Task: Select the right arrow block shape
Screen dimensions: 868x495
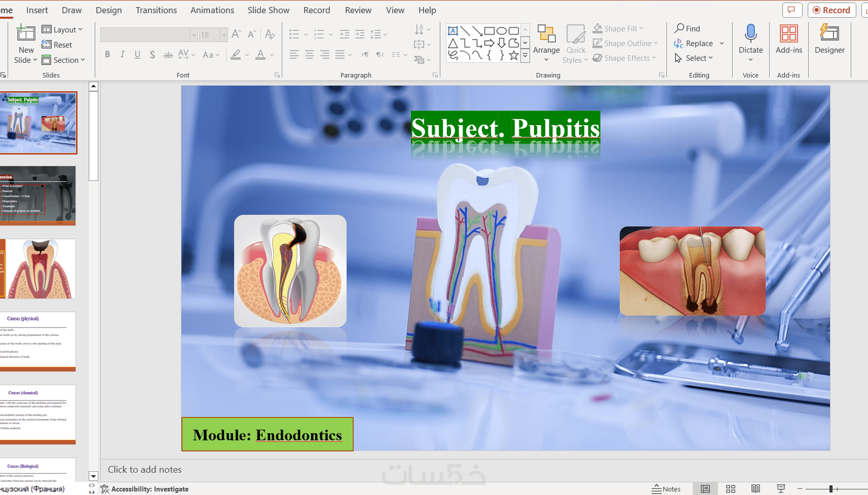Action: click(x=489, y=43)
